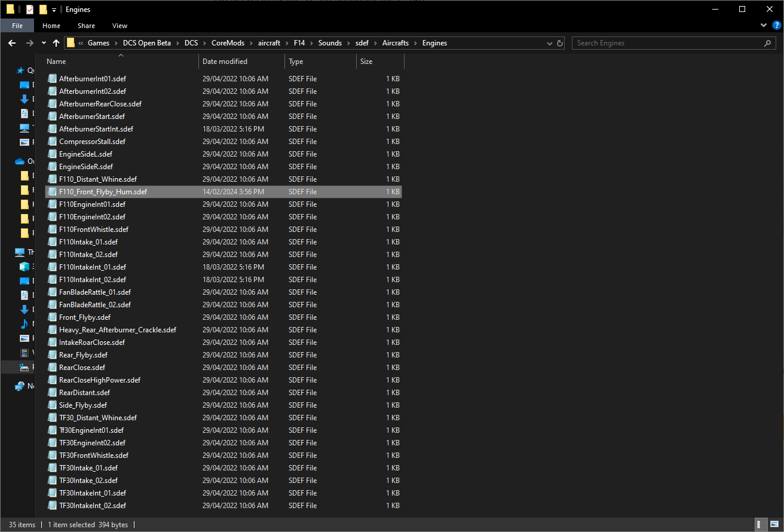Select the F110_Distant_Whine.sdef file icon
The image size is (784, 532).
tap(52, 179)
